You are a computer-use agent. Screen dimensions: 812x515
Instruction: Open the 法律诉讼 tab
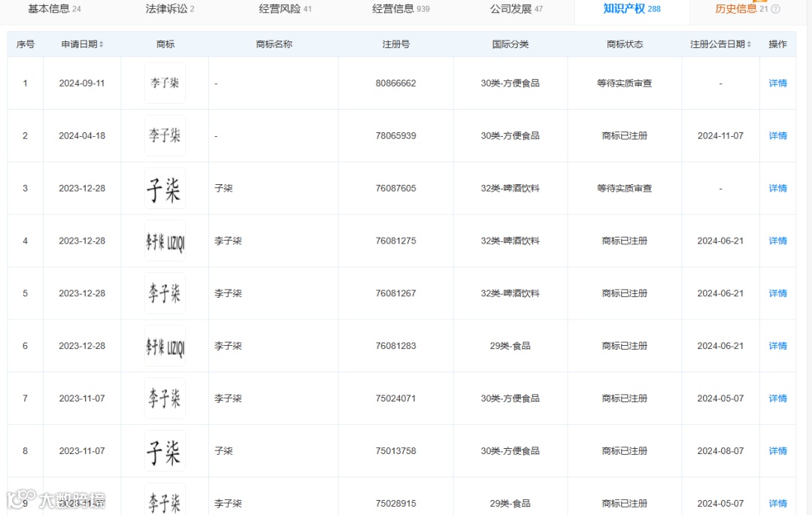pos(162,8)
